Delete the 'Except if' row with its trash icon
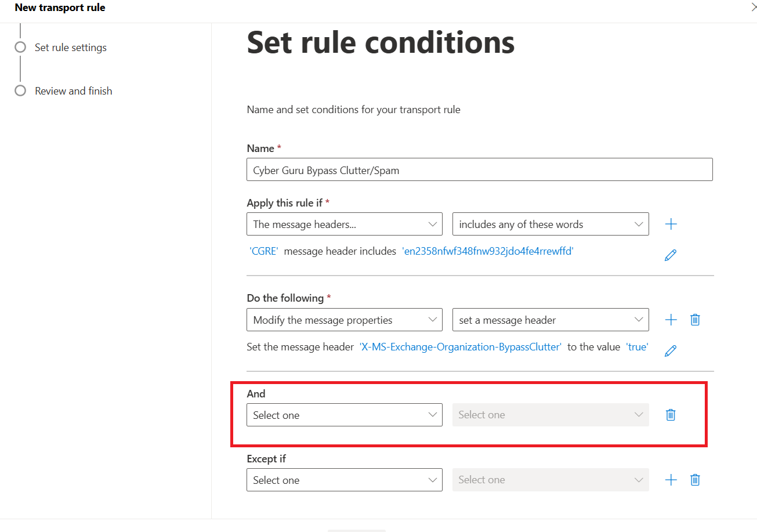This screenshot has width=757, height=532. pyautogui.click(x=695, y=480)
